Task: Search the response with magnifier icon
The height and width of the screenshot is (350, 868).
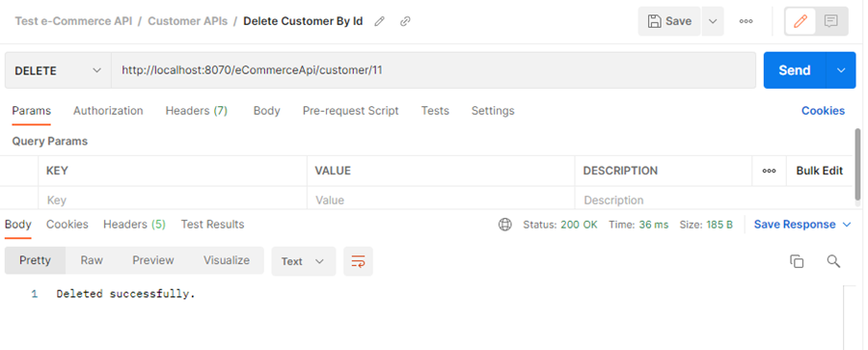Action: 833,261
